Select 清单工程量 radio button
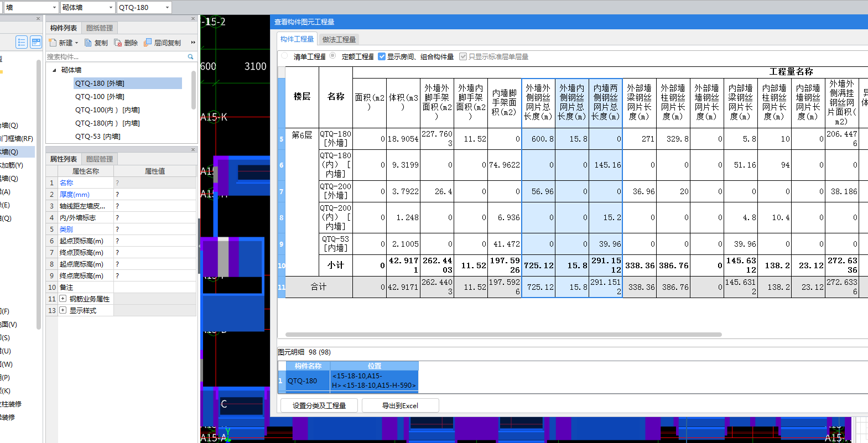The image size is (868, 443). point(284,56)
